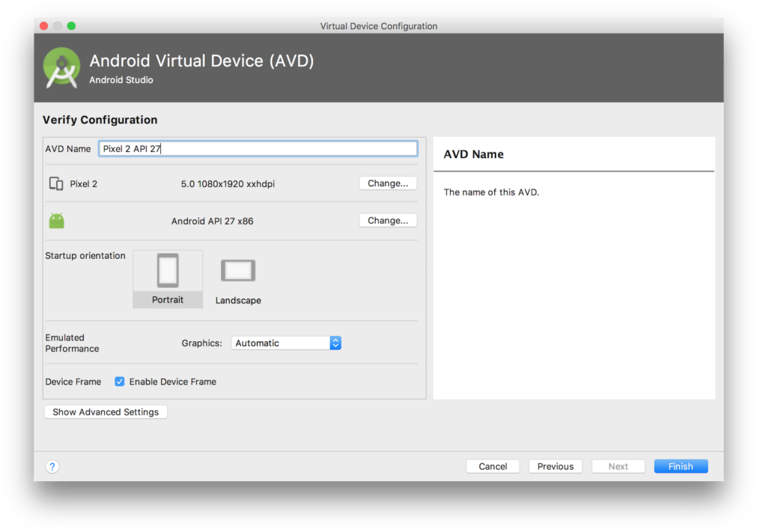Cancel the virtual device configuration
Screen dimensions: 757x532
coord(492,465)
